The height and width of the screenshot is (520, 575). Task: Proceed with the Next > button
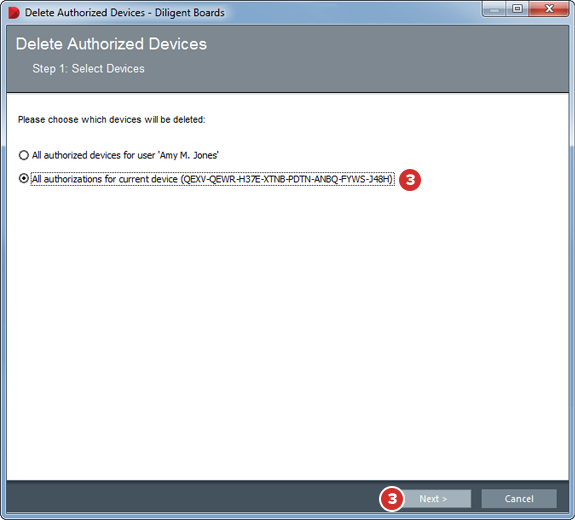[433, 499]
